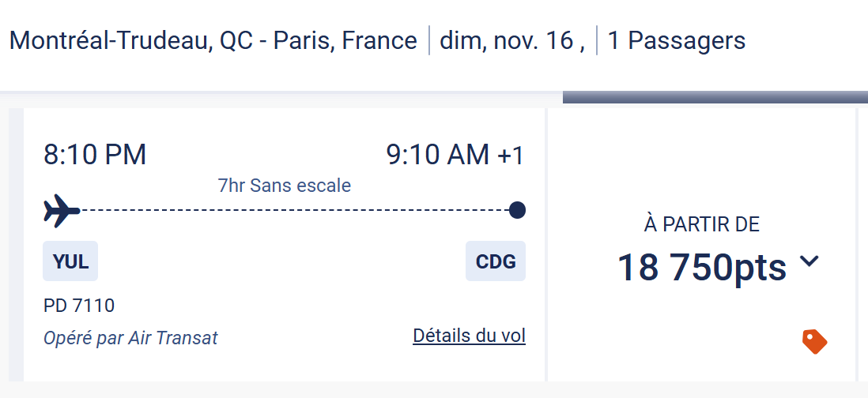Viewport: 868px width, 398px height.
Task: Open the Détails du vol link
Action: coord(469,336)
